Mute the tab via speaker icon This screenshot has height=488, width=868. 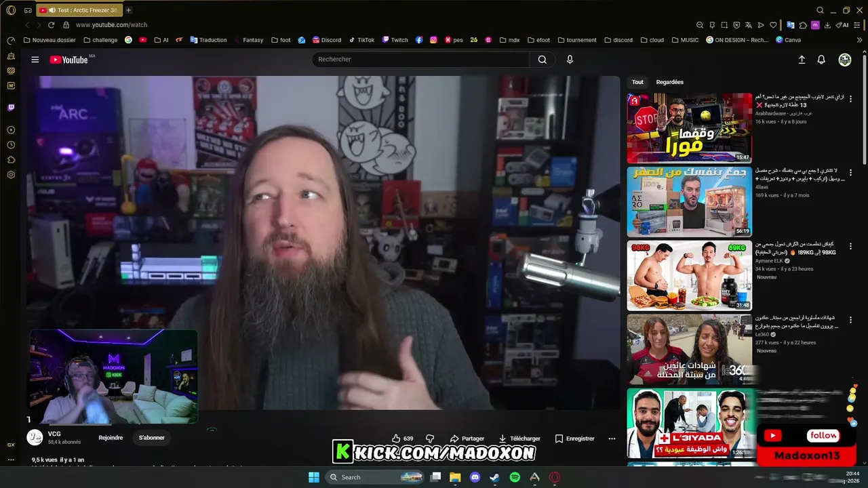click(x=52, y=10)
